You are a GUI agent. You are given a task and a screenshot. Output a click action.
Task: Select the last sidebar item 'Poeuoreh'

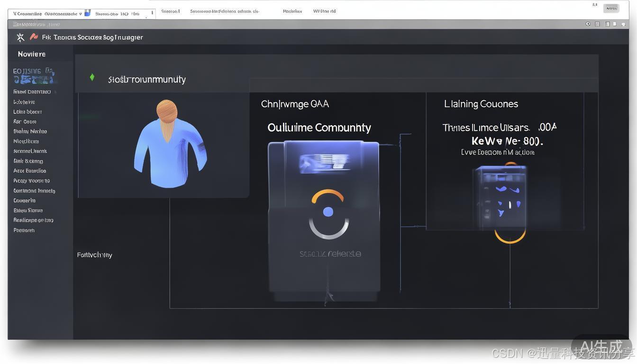pos(24,230)
